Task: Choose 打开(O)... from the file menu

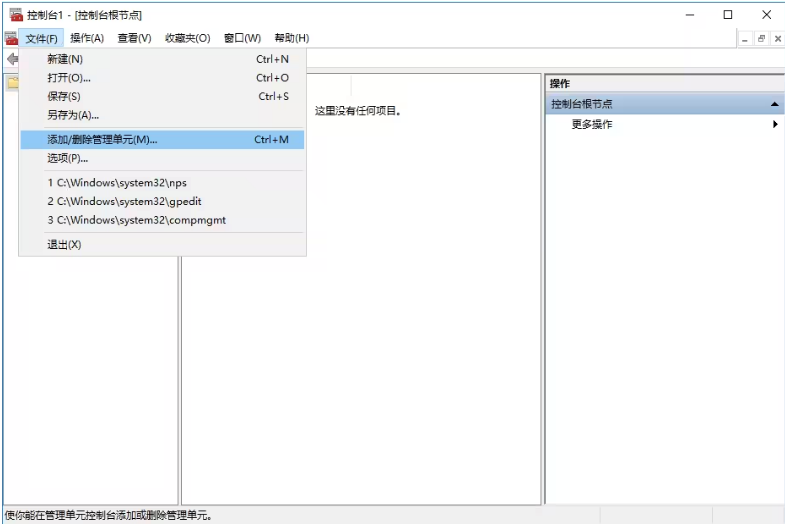Action: click(x=162, y=78)
